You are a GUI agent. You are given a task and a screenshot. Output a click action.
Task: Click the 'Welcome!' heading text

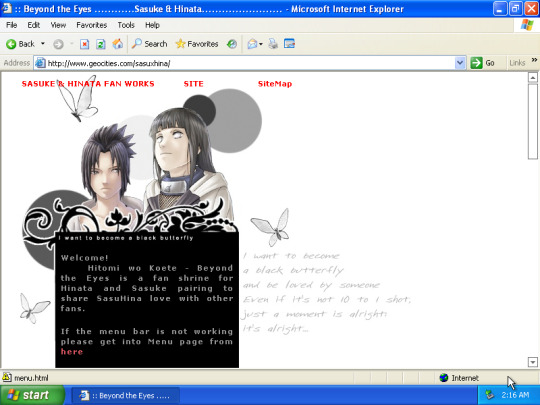point(84,258)
